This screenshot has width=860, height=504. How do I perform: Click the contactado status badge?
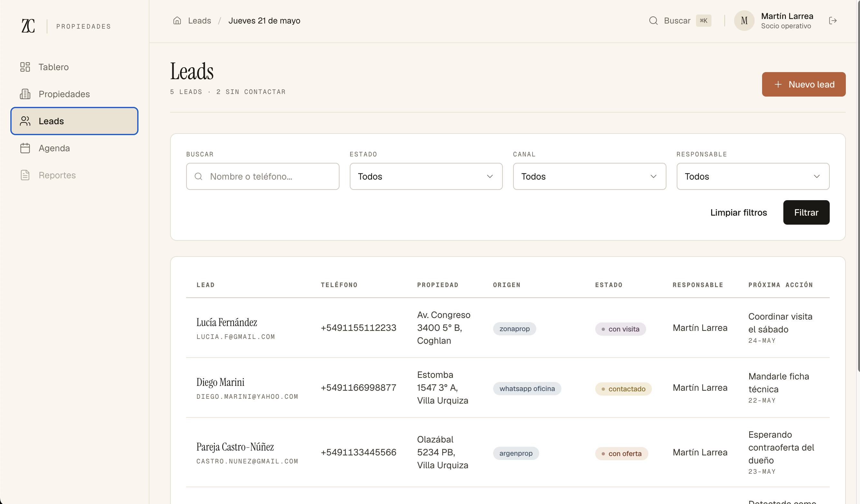(624, 389)
